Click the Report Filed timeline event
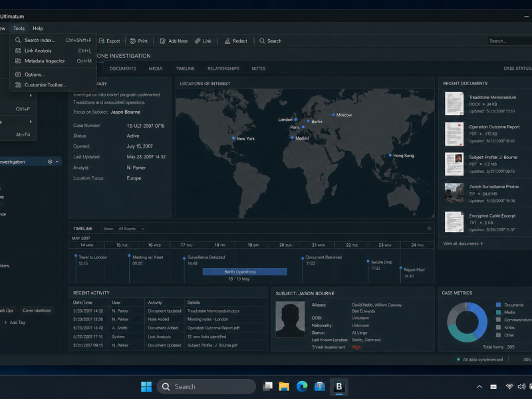532x399 pixels. click(x=414, y=273)
